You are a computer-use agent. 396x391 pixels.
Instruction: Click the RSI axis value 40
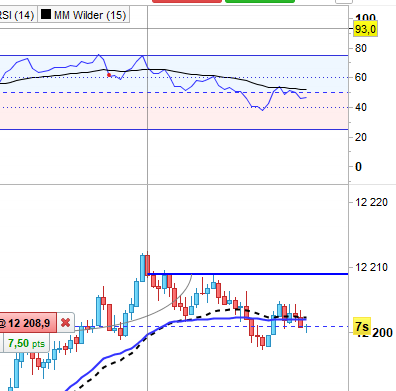361,107
